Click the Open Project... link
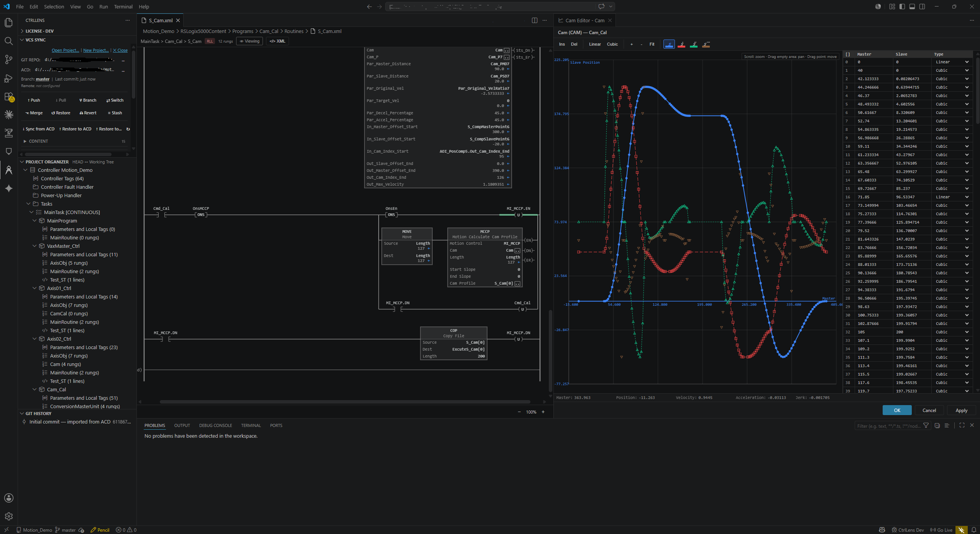Viewport: 980px width, 534px height. [x=66, y=50]
